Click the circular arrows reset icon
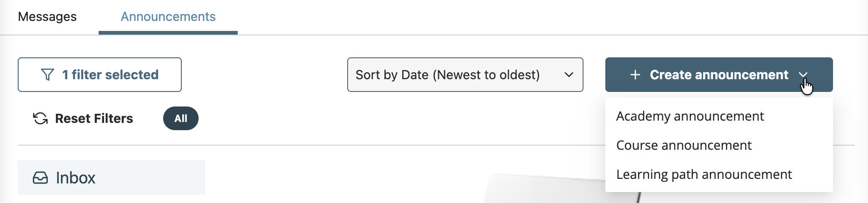 point(40,118)
